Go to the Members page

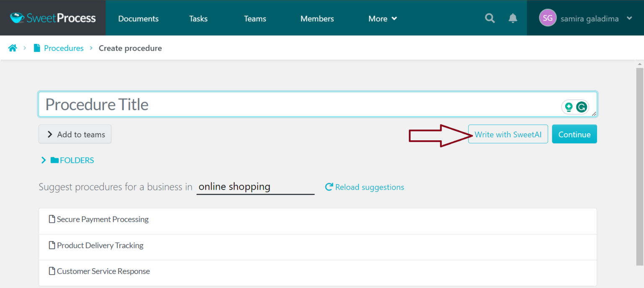tap(317, 18)
